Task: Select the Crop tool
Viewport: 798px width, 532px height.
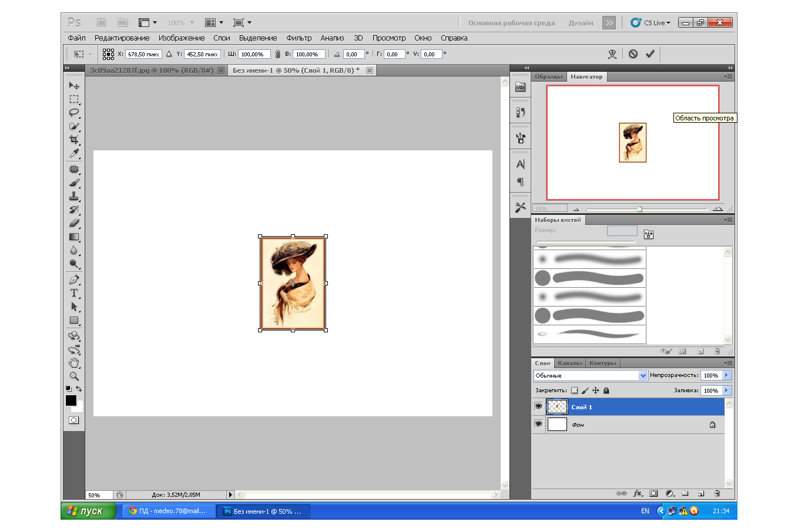Action: pyautogui.click(x=74, y=140)
